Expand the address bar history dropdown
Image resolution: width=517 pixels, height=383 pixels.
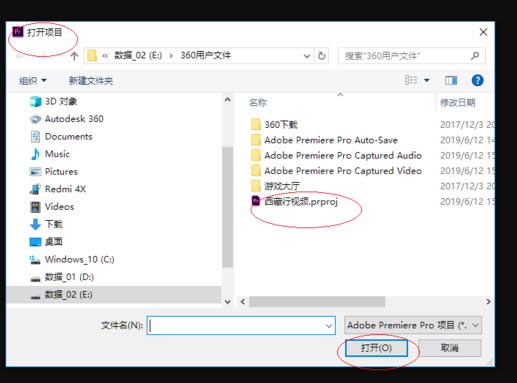coord(307,56)
